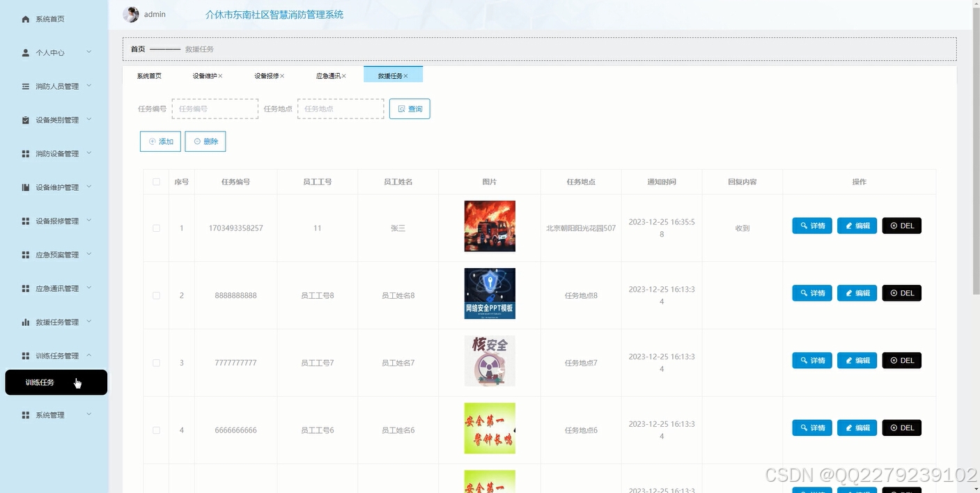This screenshot has width=980, height=493.
Task: Click the fire truck image thumbnail in row 1
Action: point(489,225)
